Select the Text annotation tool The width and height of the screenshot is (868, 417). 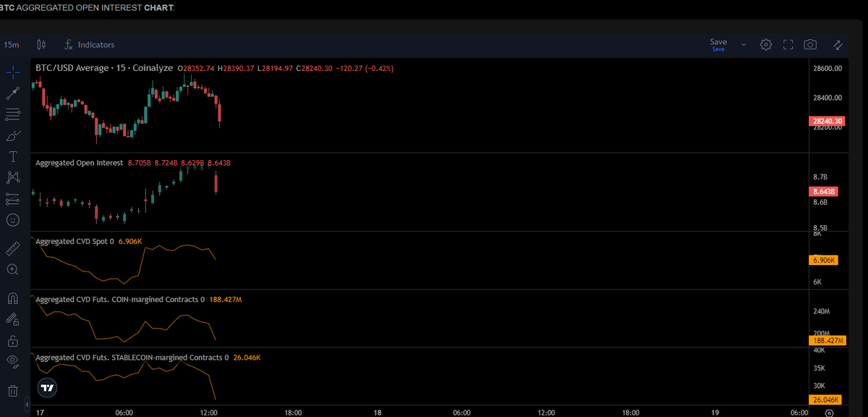click(13, 156)
